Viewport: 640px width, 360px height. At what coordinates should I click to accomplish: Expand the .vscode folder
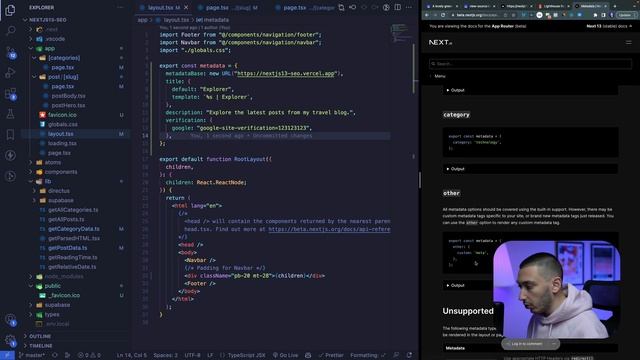(55, 39)
